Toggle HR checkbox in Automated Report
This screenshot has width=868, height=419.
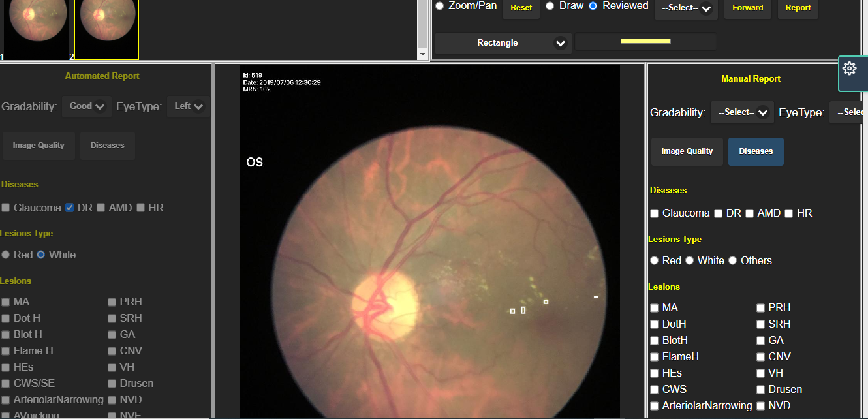click(x=141, y=208)
